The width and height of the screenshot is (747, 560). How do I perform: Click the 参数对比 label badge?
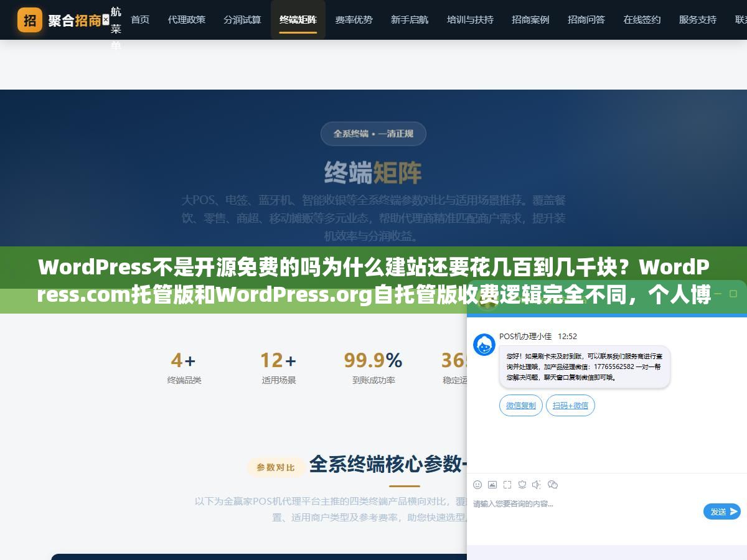tap(276, 467)
